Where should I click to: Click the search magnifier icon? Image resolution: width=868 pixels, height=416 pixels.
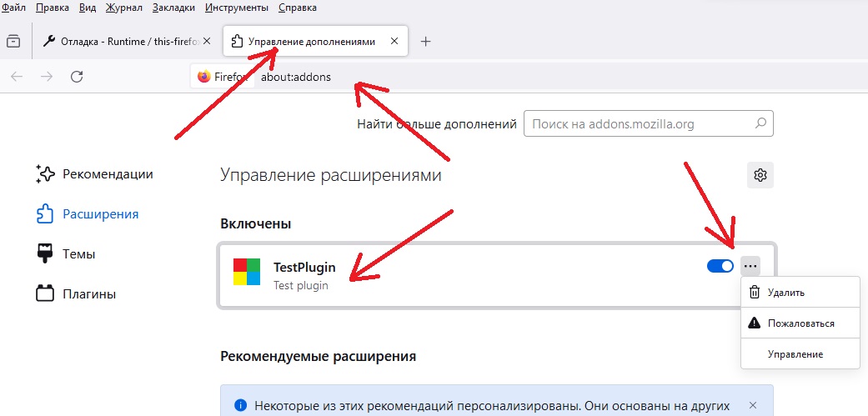tap(761, 123)
